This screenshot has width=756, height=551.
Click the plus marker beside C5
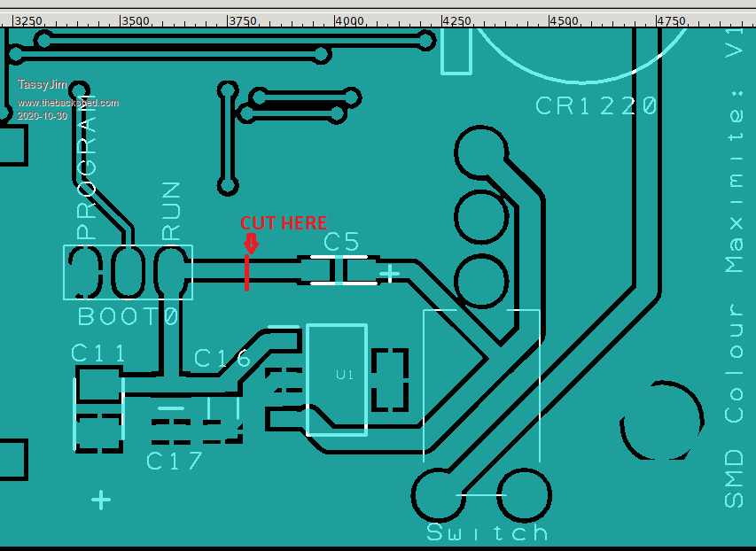click(x=389, y=275)
